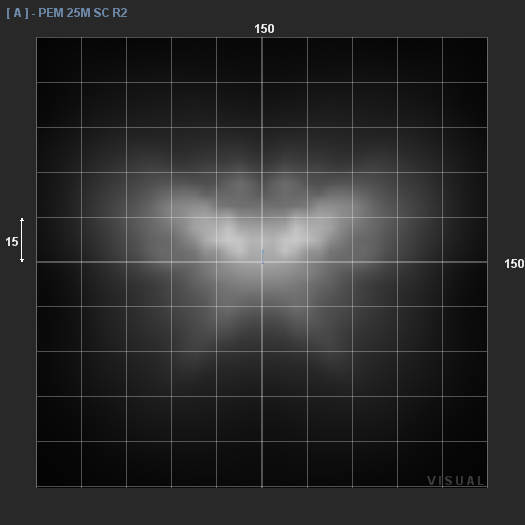Click the top end of the vertical center axis

pos(262,39)
